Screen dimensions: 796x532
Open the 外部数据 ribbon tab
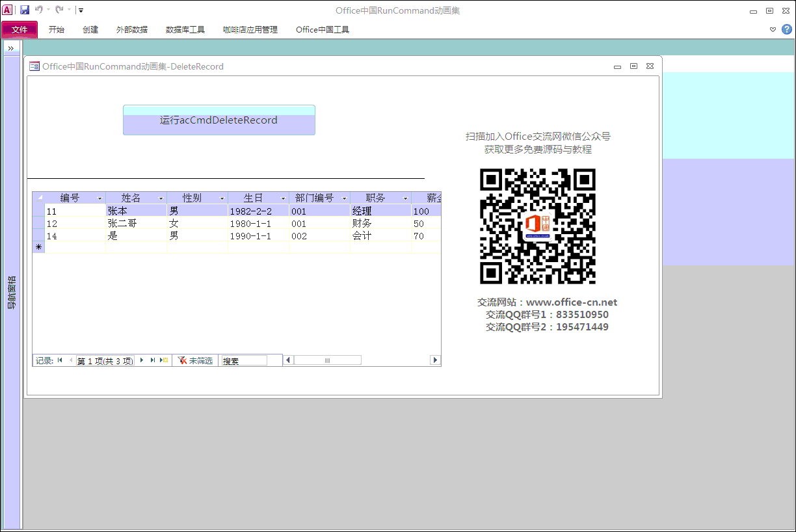[132, 29]
